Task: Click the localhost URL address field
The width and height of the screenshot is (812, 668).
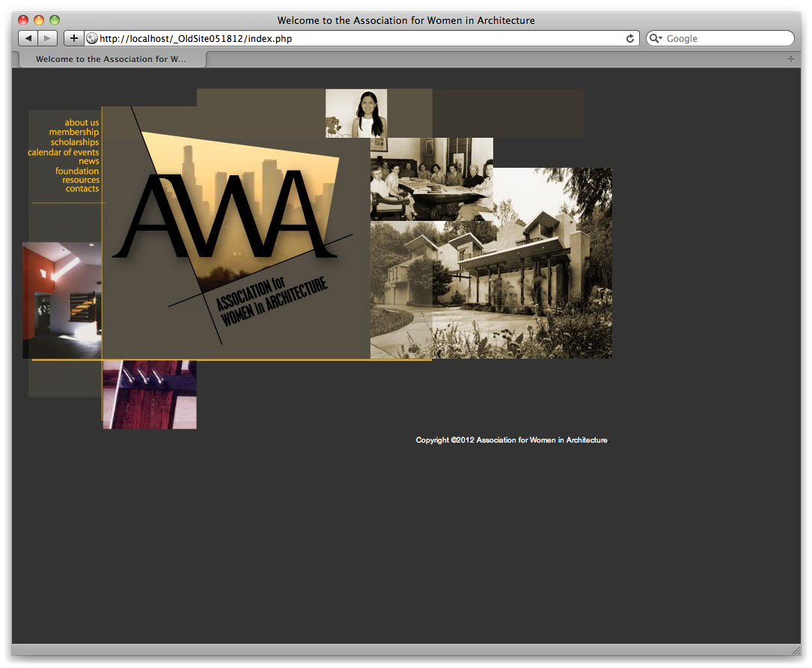Action: coord(362,38)
